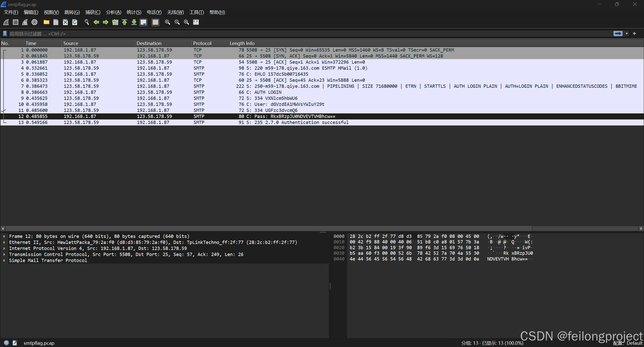Click the find packet magnifier icon
The image size is (644, 347).
(87, 22)
